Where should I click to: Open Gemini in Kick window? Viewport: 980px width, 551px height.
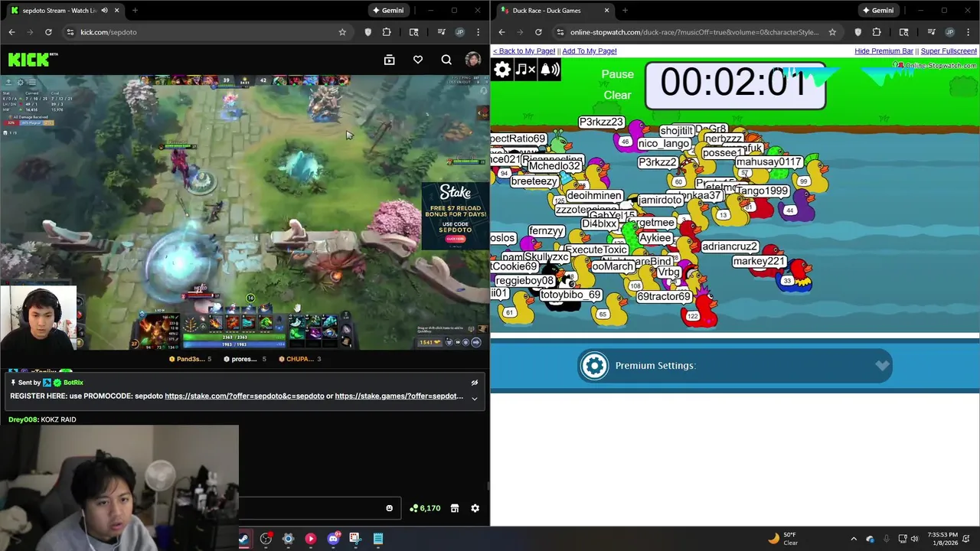(387, 11)
